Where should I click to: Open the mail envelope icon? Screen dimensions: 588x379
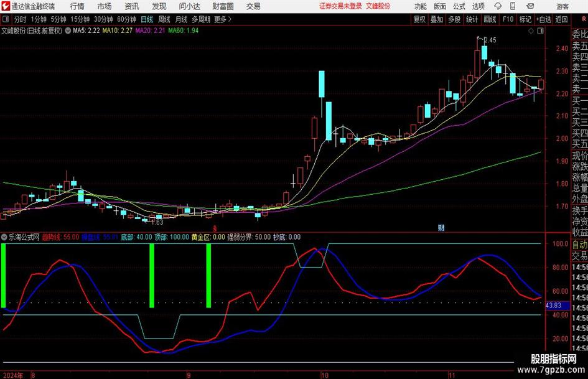coord(530,6)
